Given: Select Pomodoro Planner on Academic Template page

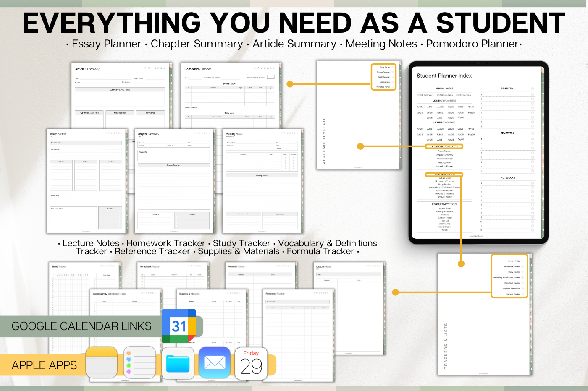Looking at the screenshot, I should [383, 87].
